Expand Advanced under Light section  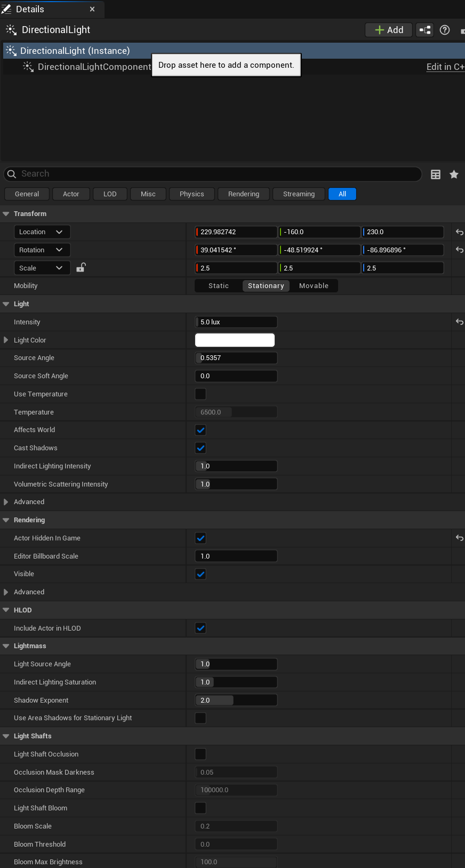click(6, 502)
